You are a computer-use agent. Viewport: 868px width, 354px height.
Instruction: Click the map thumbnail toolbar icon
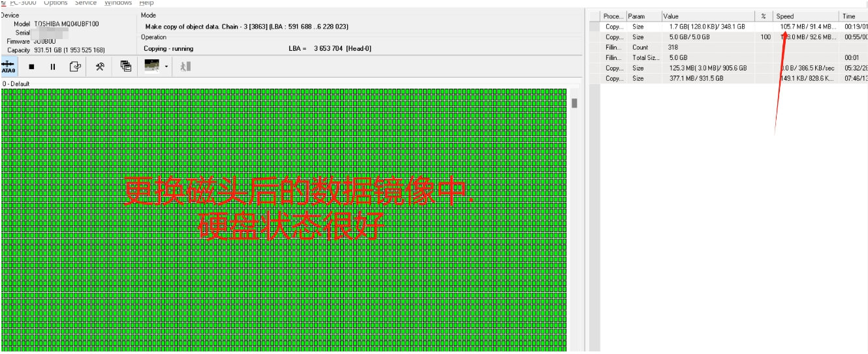coord(151,66)
